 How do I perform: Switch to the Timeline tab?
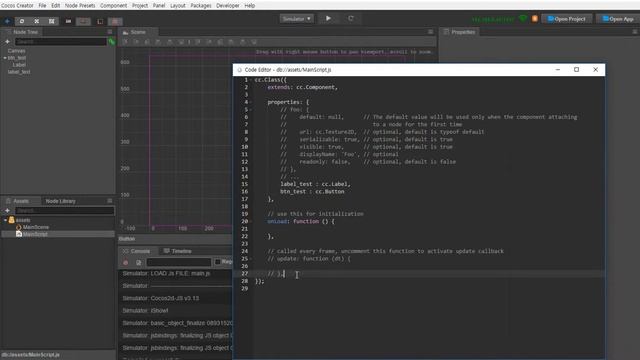point(178,251)
